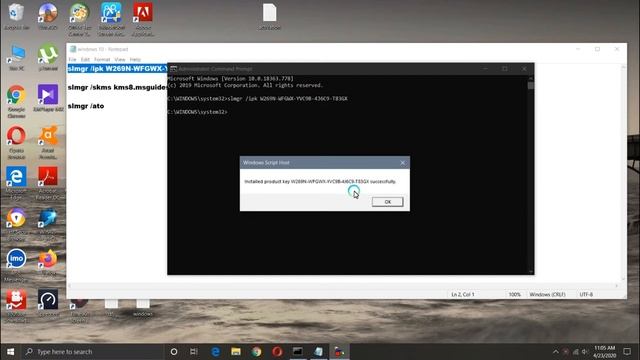Select the 'windows' text file on desktop
The height and width of the screenshot is (360, 640).
tap(143, 307)
